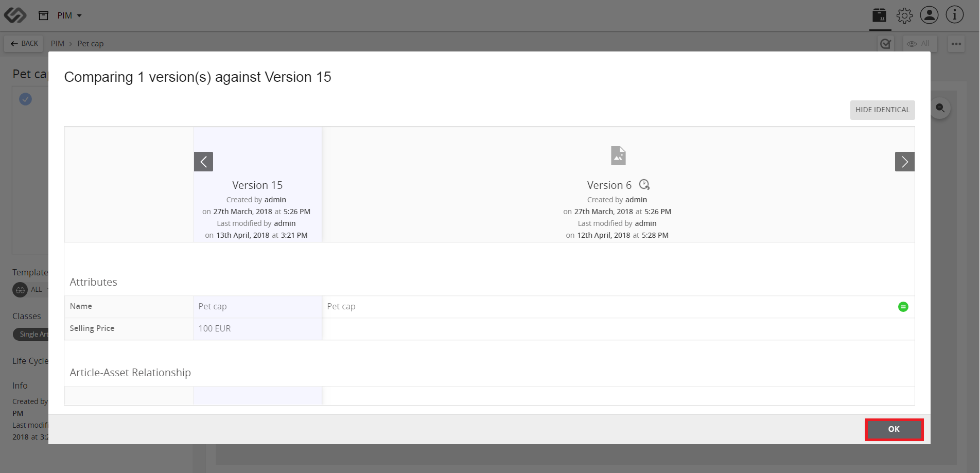This screenshot has height=473, width=980.
Task: Click the Version 6 image placeholder thumbnail
Action: point(618,155)
